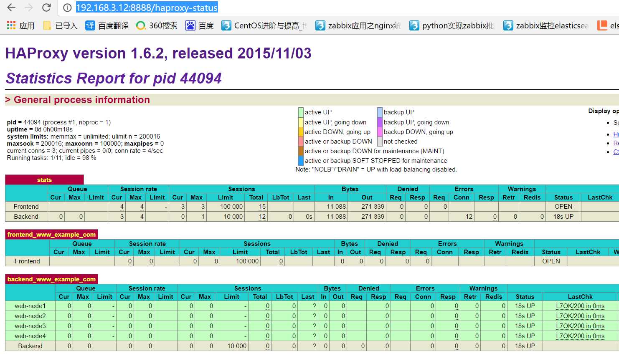619x364 pixels.
Task: Open the 已导入 bookmarks folder
Action: [x=60, y=25]
